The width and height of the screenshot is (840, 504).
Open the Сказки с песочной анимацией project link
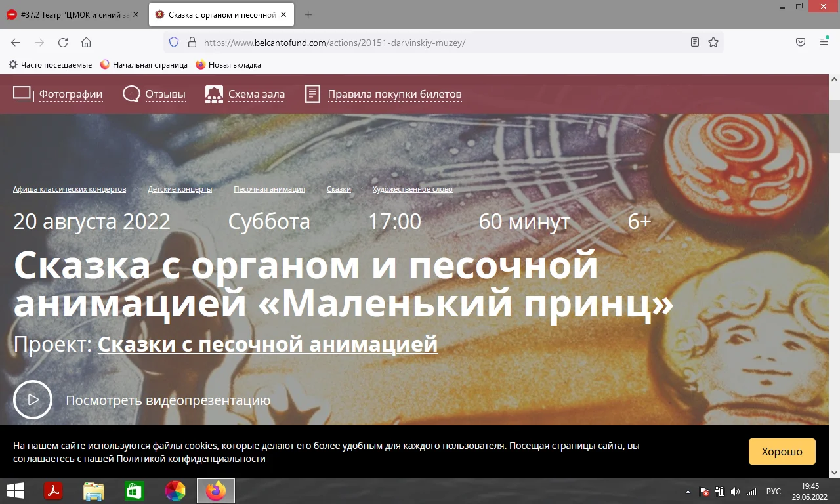pyautogui.click(x=266, y=344)
